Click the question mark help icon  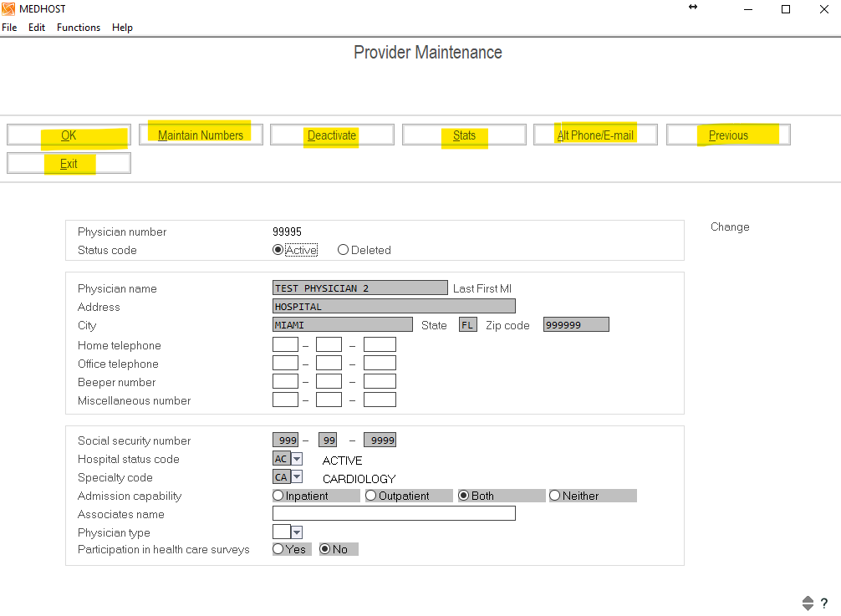(x=823, y=603)
